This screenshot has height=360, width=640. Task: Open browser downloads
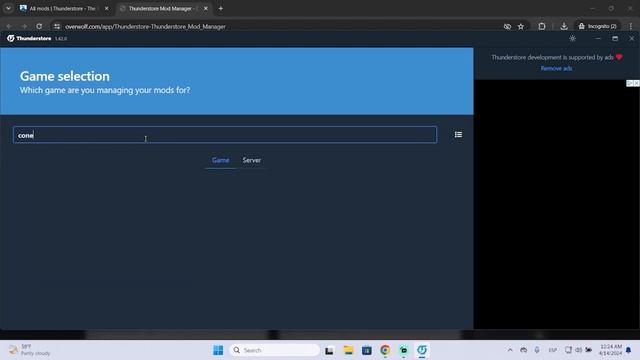tap(564, 26)
